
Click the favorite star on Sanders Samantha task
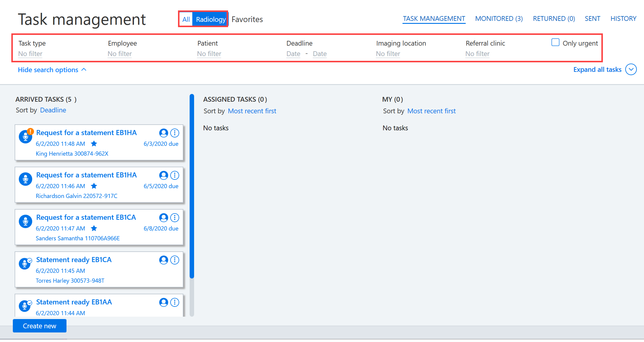(x=94, y=228)
